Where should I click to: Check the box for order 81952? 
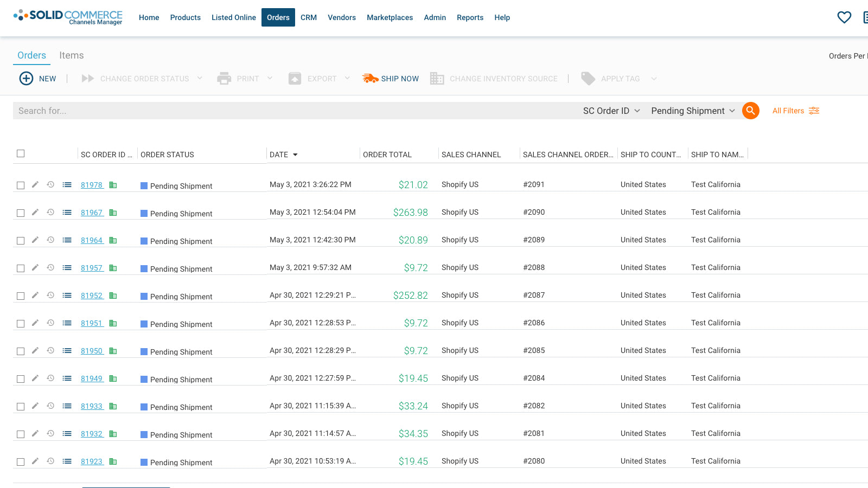point(21,296)
